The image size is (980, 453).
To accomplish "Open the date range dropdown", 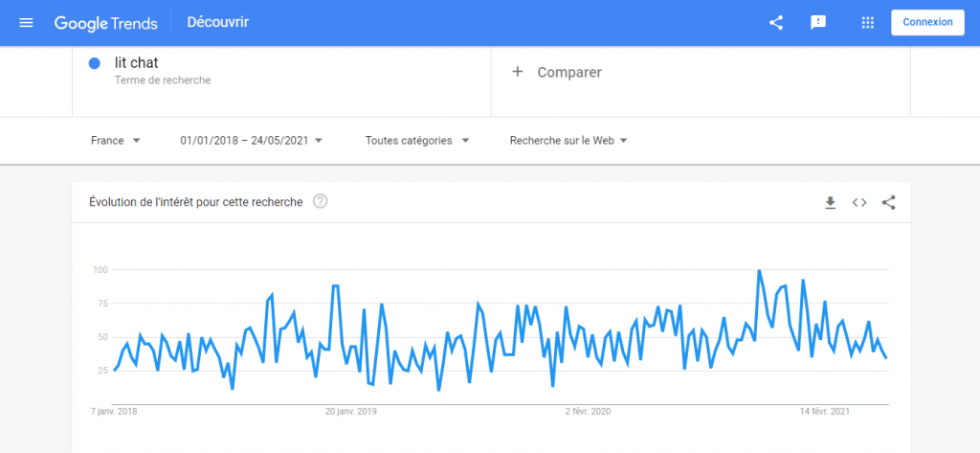I will [x=251, y=141].
